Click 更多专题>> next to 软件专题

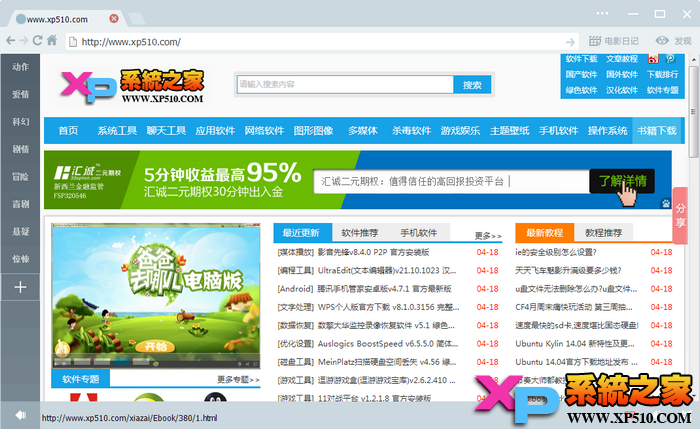pyautogui.click(x=238, y=379)
